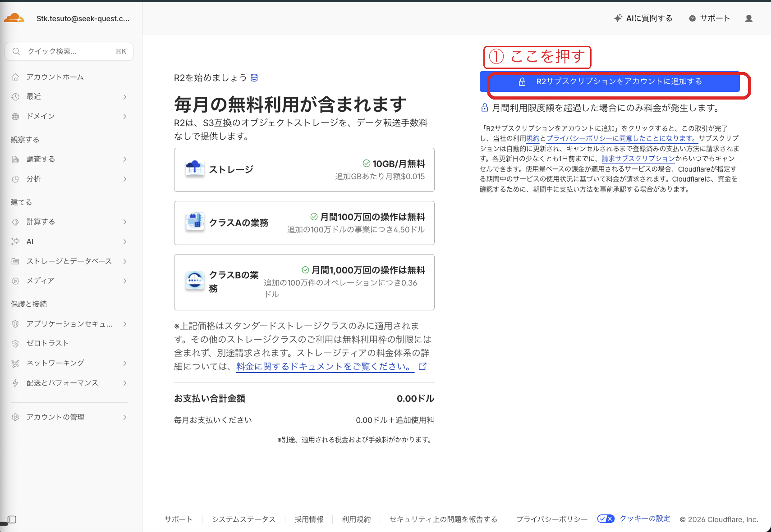Click the Cloudflare logo icon
This screenshot has height=532, width=771.
[14, 18]
